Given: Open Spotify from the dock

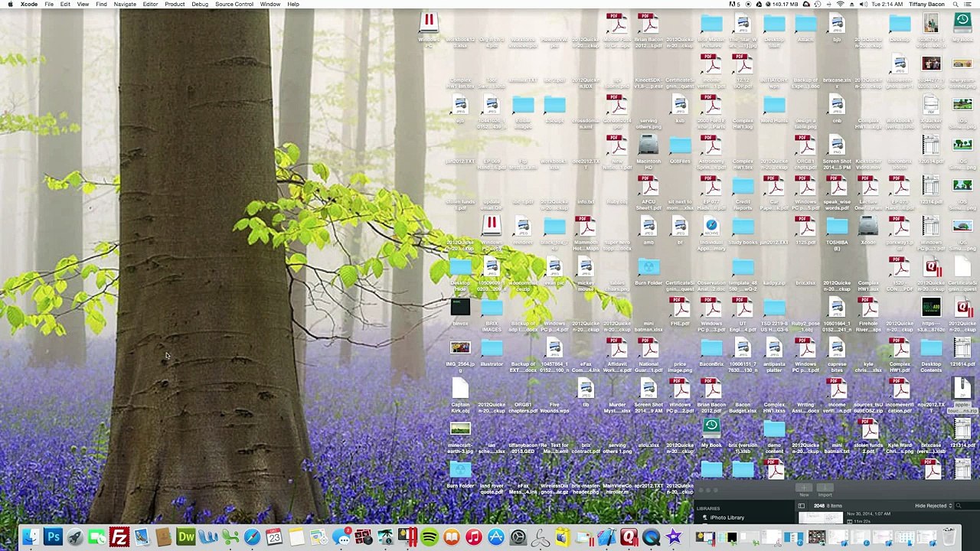Looking at the screenshot, I should point(430,537).
